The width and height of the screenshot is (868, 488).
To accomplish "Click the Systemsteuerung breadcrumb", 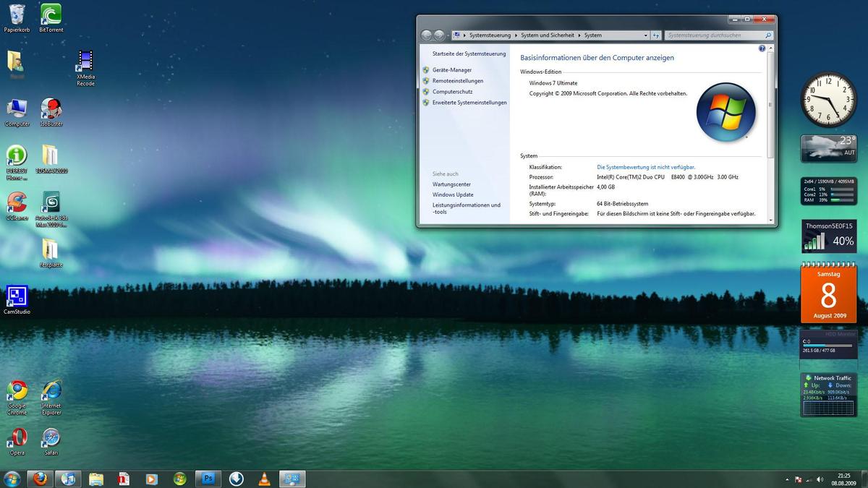I will [490, 35].
